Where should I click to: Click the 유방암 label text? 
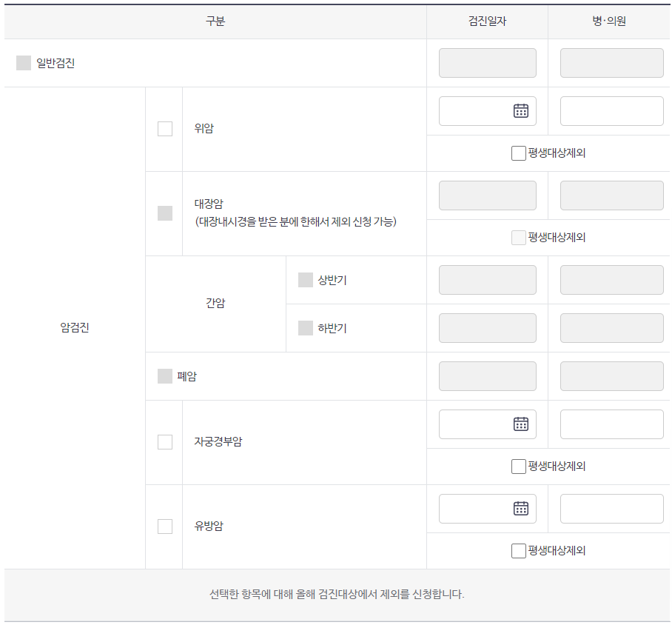tap(209, 526)
